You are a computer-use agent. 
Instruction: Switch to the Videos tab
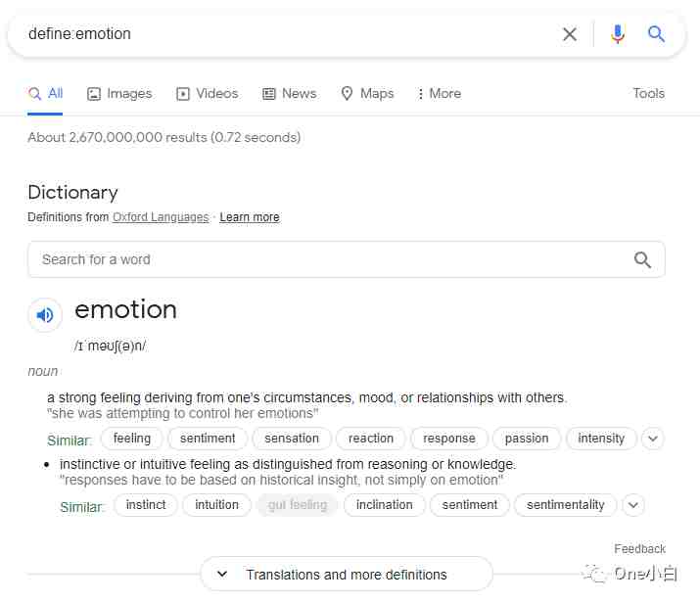click(208, 94)
